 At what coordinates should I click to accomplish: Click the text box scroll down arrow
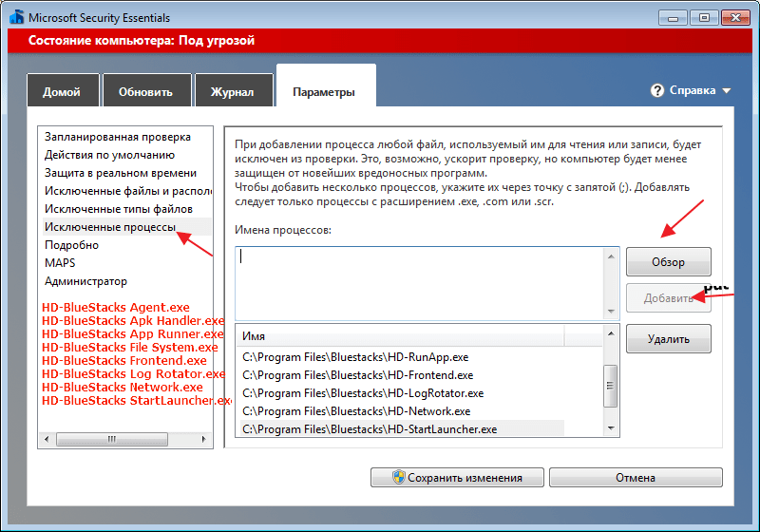(x=611, y=311)
